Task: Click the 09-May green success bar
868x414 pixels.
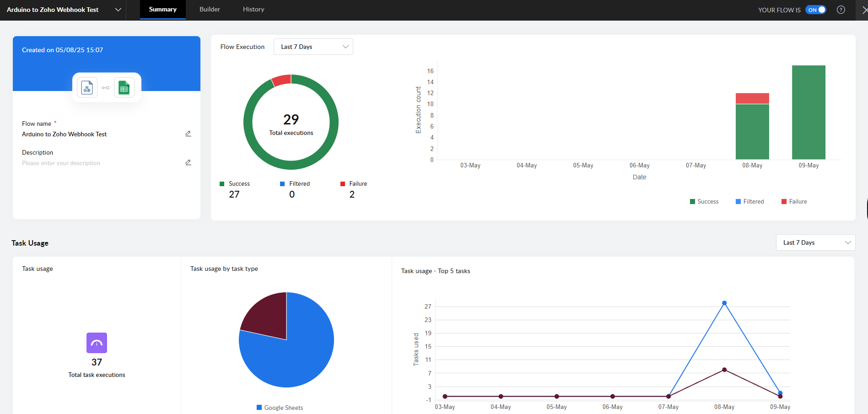Action: point(809,112)
